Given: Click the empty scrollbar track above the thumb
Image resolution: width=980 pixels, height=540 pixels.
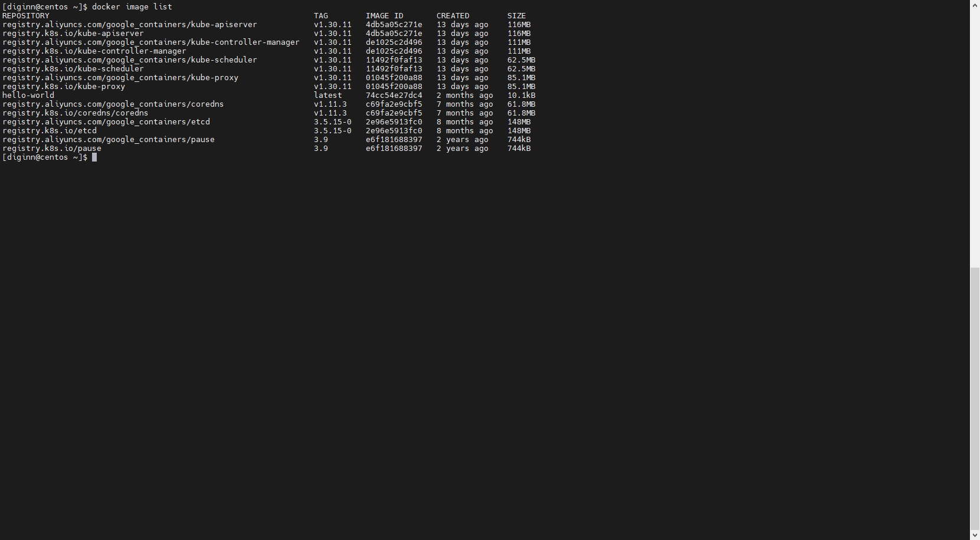Looking at the screenshot, I should (975, 136).
